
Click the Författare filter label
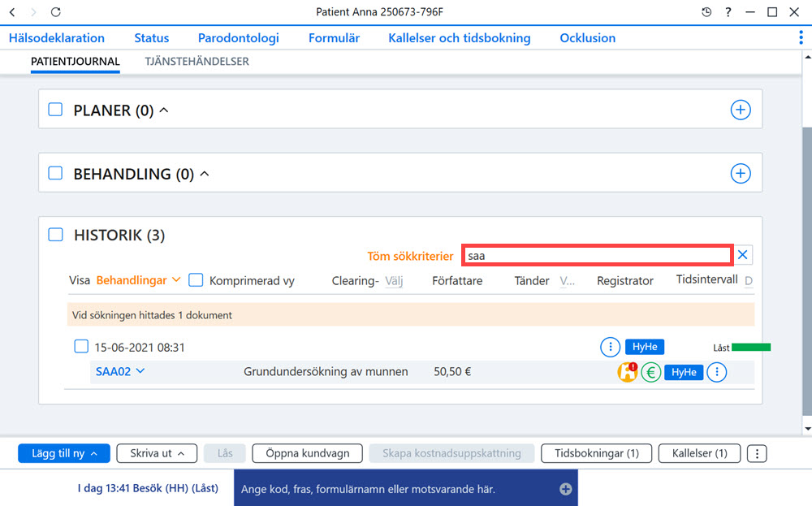pos(457,281)
